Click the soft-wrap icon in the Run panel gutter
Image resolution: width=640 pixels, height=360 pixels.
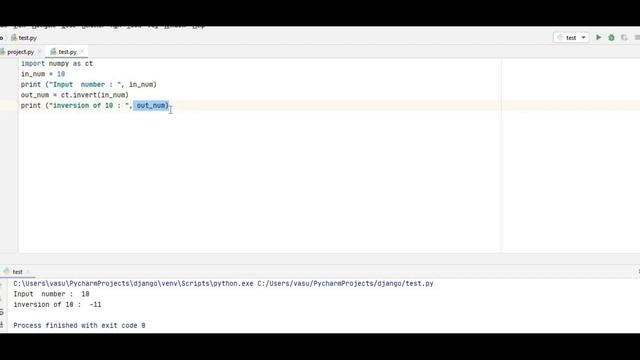(2, 313)
